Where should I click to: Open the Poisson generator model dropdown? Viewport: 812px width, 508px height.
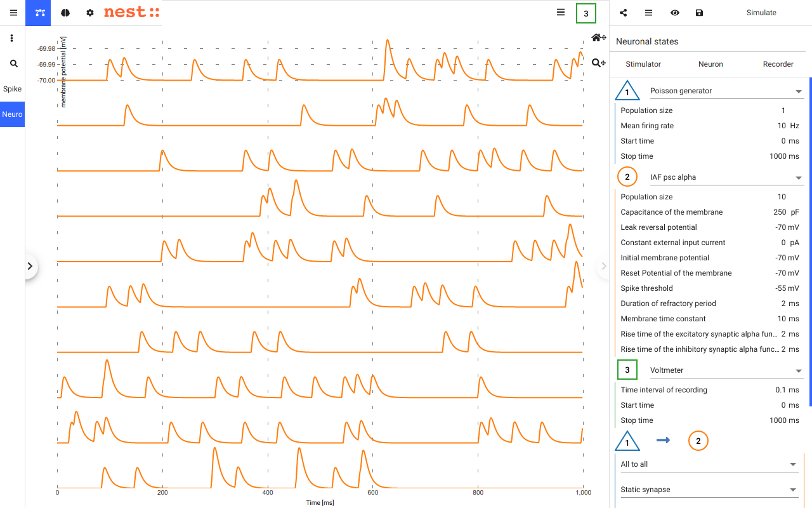727,91
